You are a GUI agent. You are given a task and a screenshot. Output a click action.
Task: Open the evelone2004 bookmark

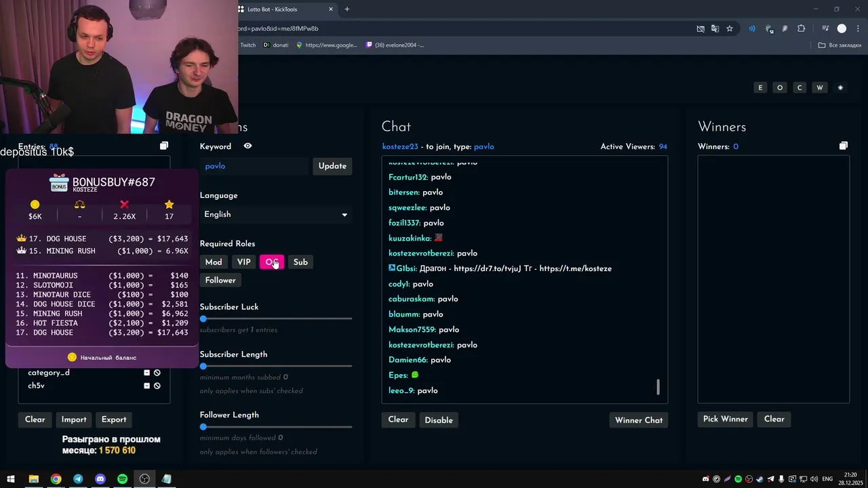(395, 45)
